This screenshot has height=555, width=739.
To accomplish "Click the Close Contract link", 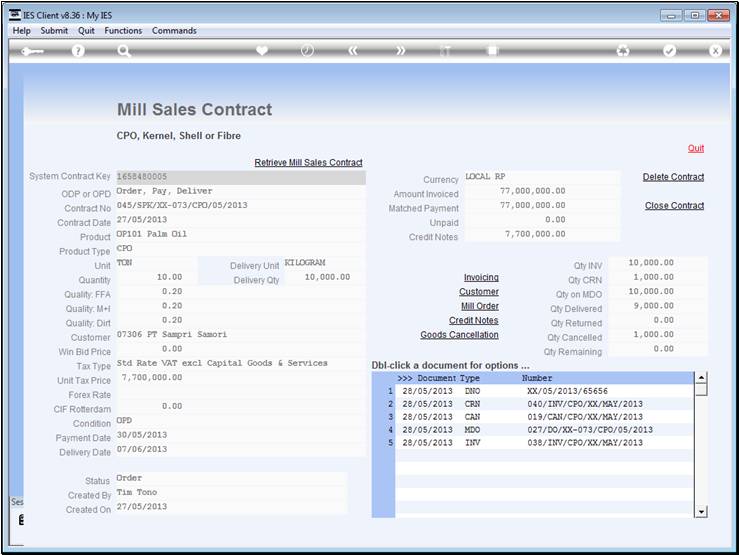I will coord(674,206).
